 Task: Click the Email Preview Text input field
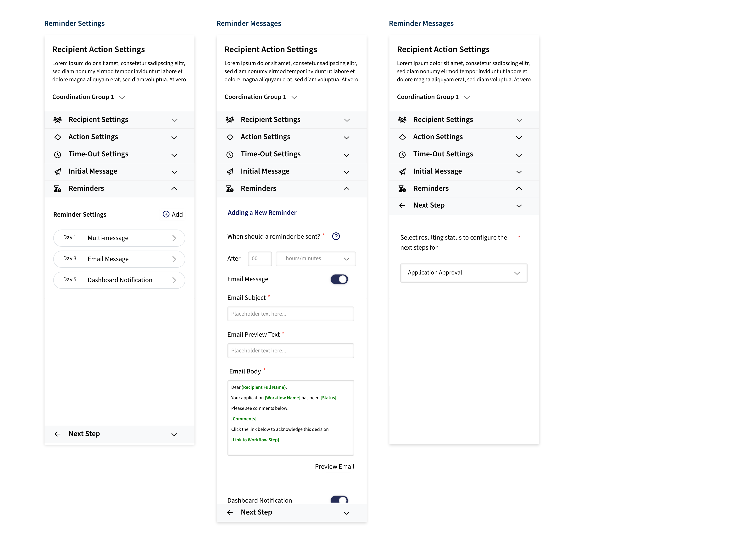pyautogui.click(x=290, y=351)
